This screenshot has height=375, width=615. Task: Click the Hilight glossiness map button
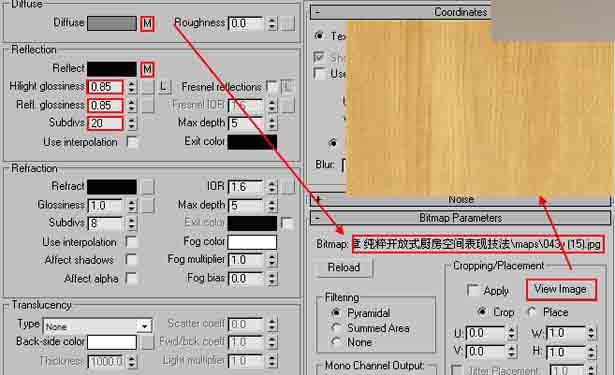tap(148, 87)
